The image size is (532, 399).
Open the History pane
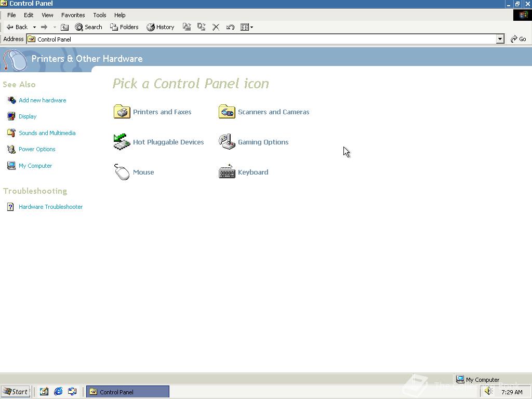[160, 27]
